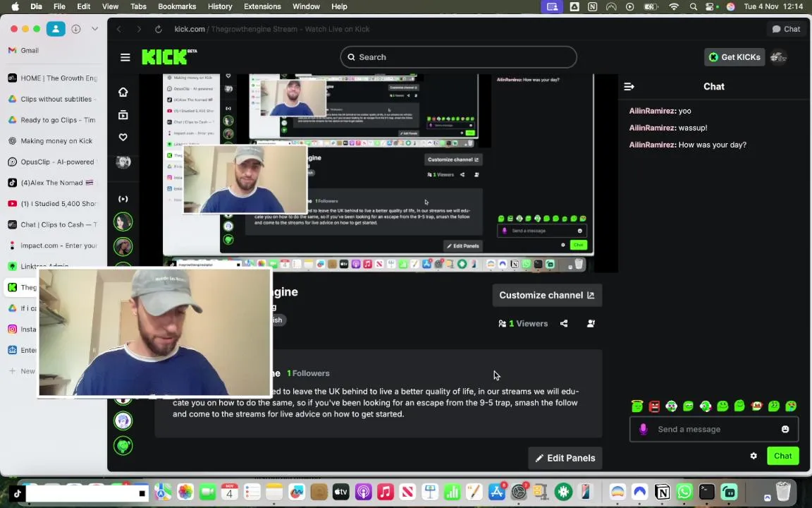
Task: Switch to (4)Alex The Nomad tab
Action: [x=52, y=183]
